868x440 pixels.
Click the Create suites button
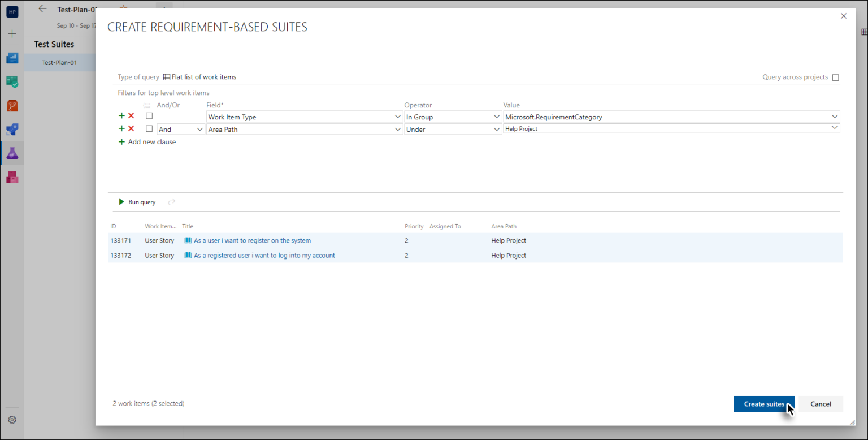point(764,403)
